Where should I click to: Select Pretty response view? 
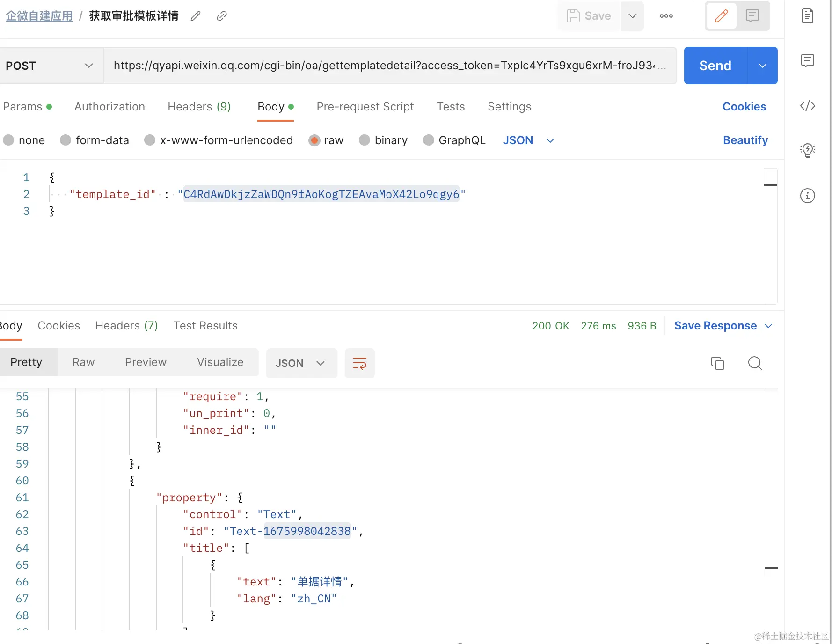[x=26, y=362]
